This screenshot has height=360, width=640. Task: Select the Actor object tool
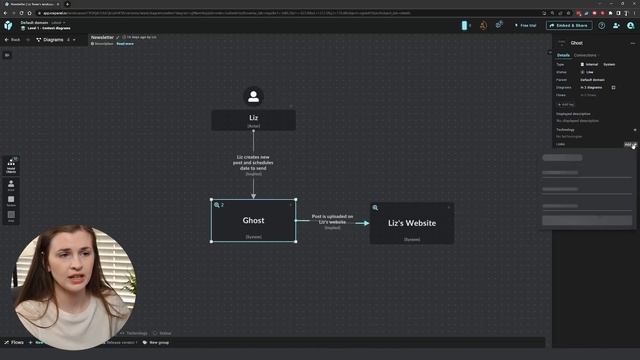(x=11, y=185)
